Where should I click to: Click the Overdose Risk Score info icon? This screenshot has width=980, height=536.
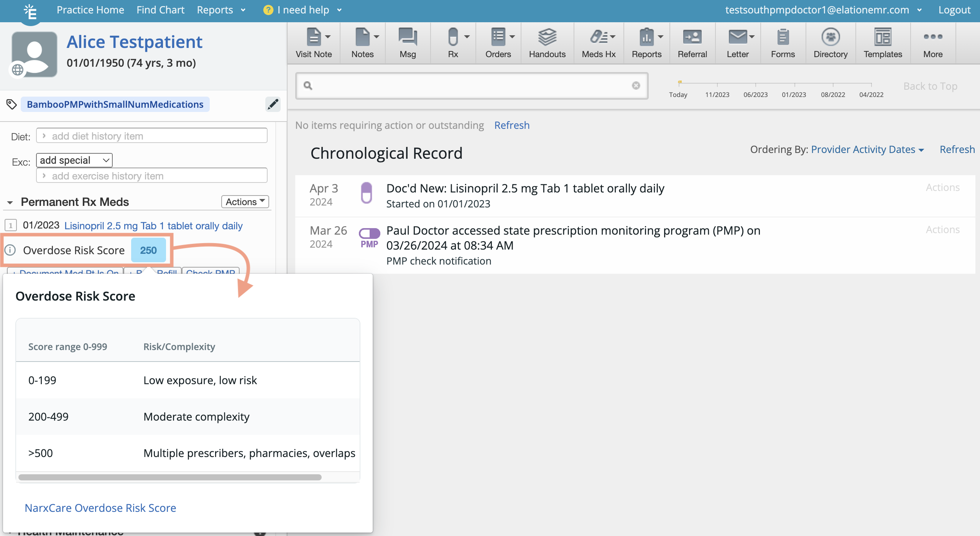pyautogui.click(x=10, y=250)
